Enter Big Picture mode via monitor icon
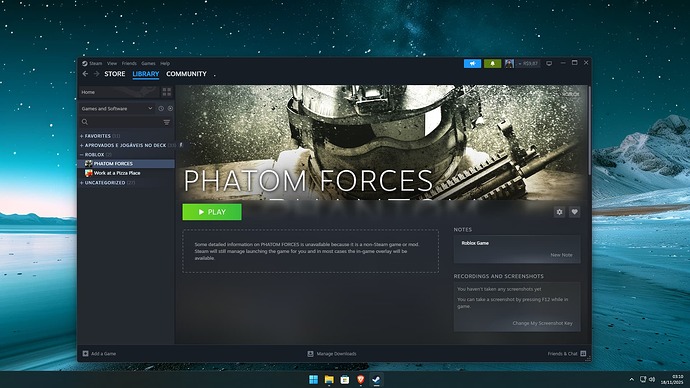Screen dimensions: 690x388 549,64
